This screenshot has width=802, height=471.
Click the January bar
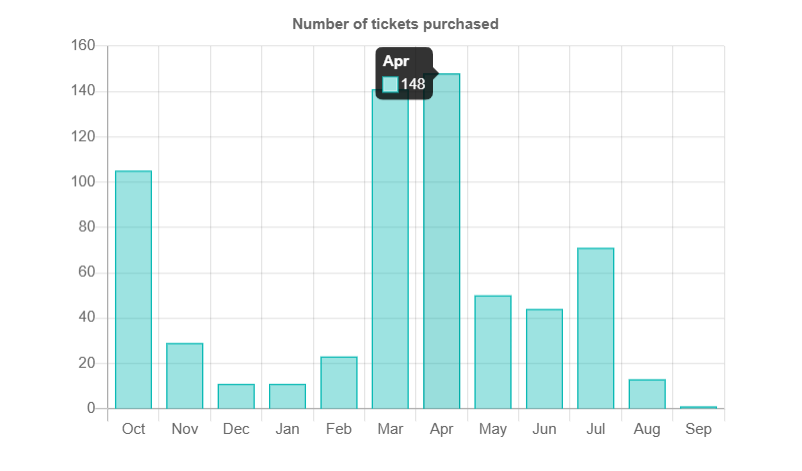[287, 396]
